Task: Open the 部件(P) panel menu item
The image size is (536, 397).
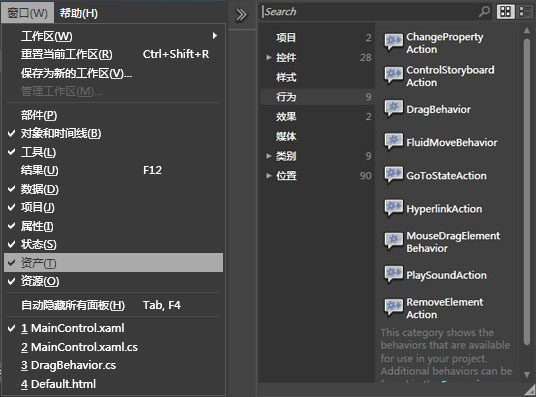Action: [x=113, y=115]
